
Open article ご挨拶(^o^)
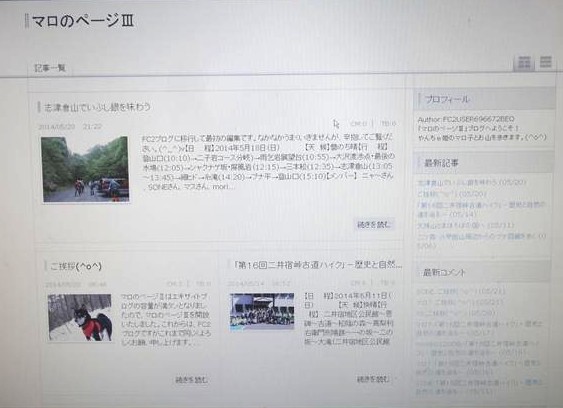coord(76,266)
